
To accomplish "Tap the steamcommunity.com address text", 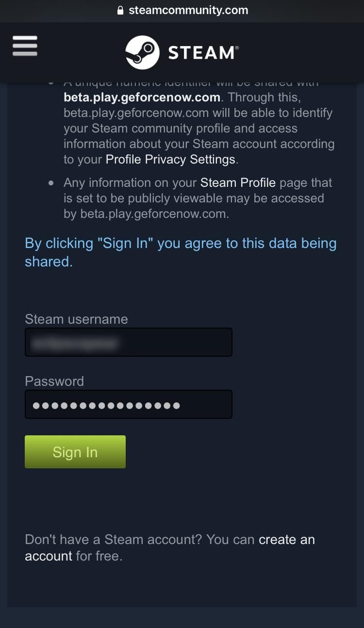I will coord(188,10).
